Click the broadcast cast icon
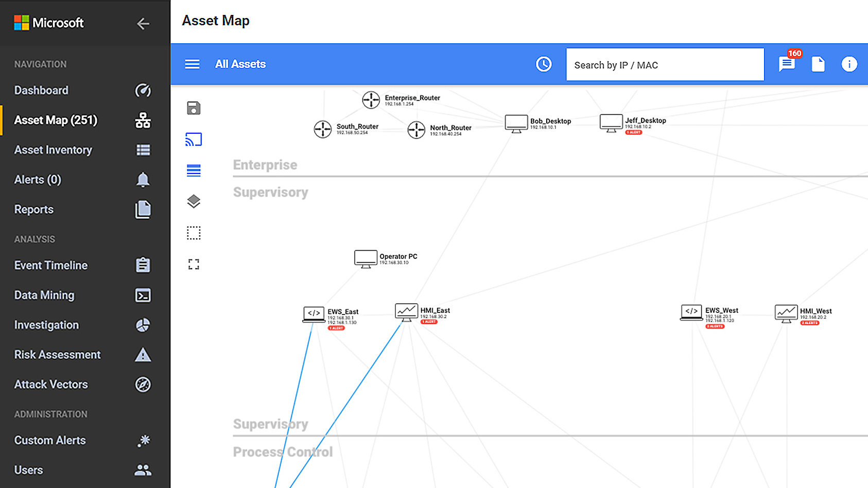Screen dimensions: 868x488 [x=194, y=140]
